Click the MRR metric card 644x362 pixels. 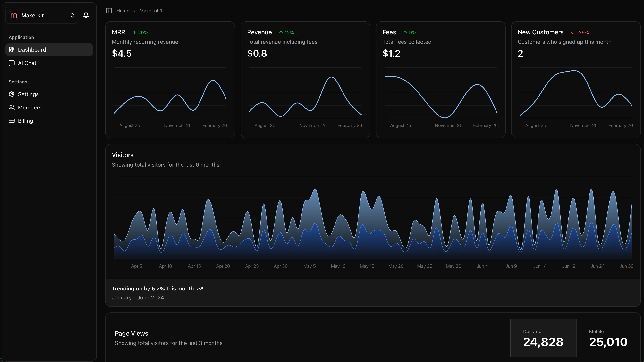(x=170, y=80)
